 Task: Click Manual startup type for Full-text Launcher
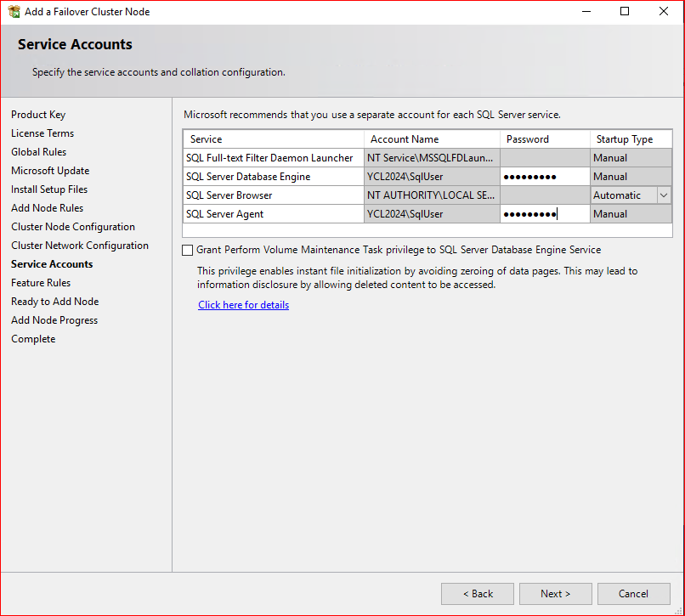631,158
